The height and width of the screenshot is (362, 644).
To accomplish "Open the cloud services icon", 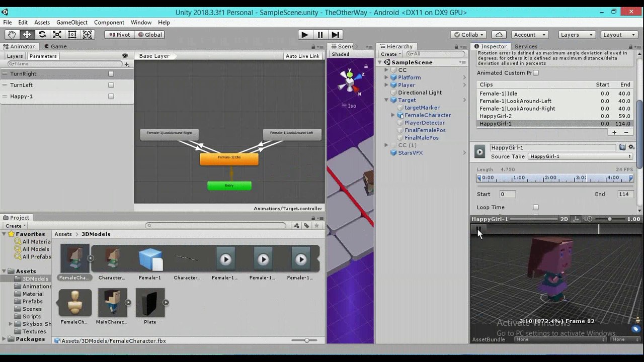I will (x=499, y=35).
